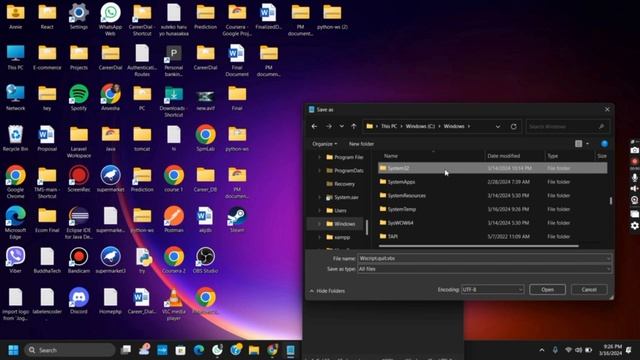
Task: Go back in the Save as dialog
Action: coord(314,127)
